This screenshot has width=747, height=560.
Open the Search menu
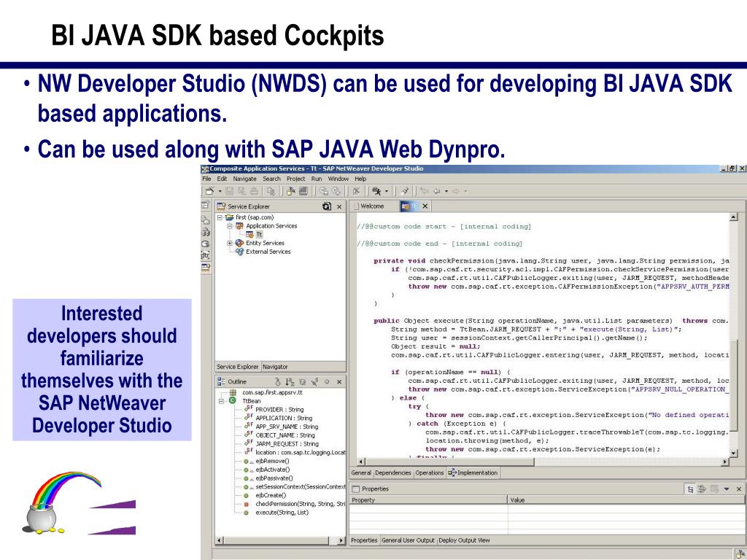271,179
